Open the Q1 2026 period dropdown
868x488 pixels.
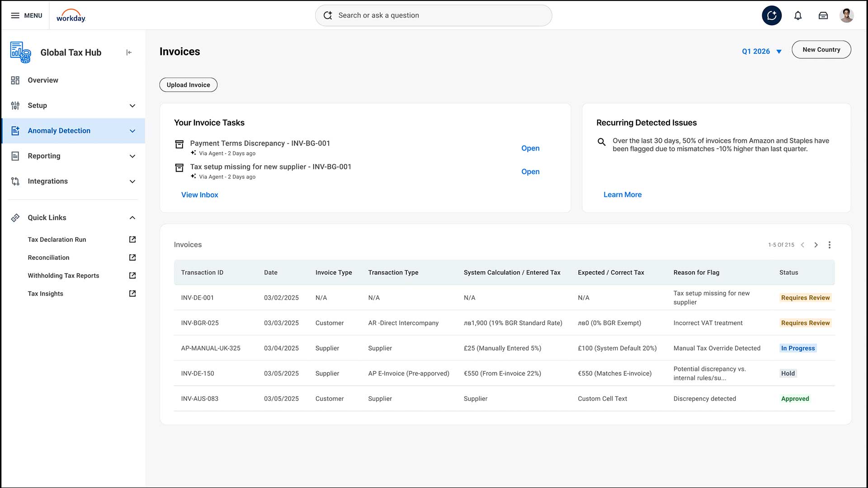tap(762, 52)
